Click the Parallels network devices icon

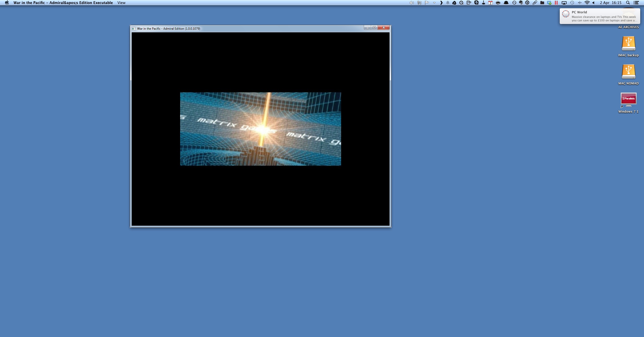(x=419, y=3)
